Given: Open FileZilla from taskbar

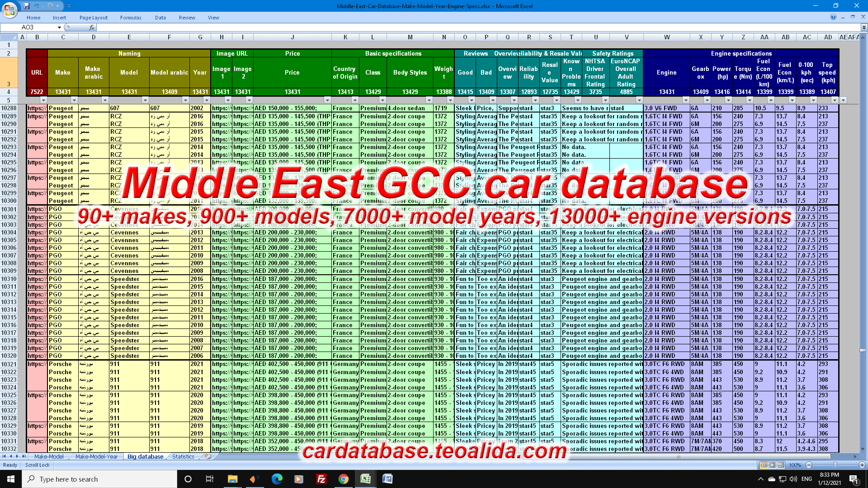Looking at the screenshot, I should click(321, 479).
